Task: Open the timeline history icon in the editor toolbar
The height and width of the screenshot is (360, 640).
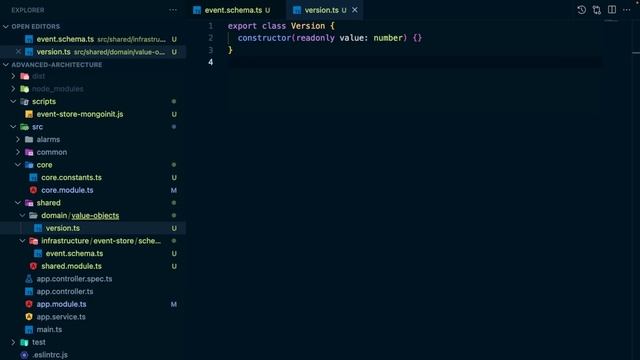Action: tap(582, 10)
